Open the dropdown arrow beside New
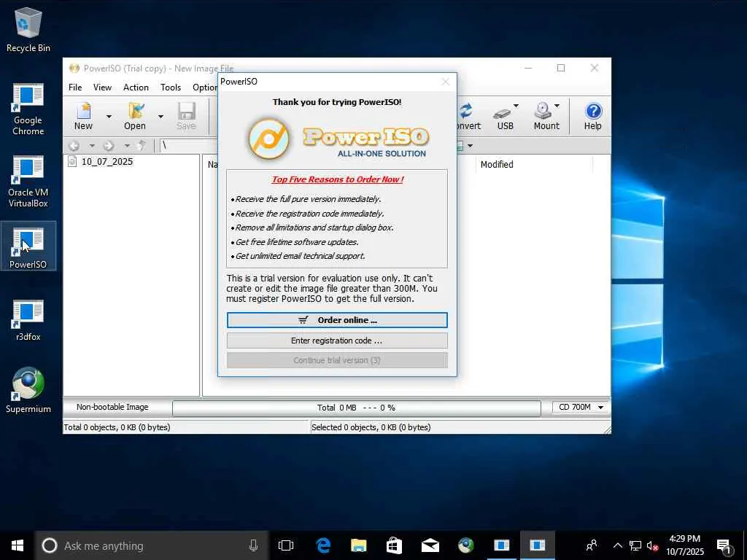The width and height of the screenshot is (747, 560). click(x=109, y=117)
